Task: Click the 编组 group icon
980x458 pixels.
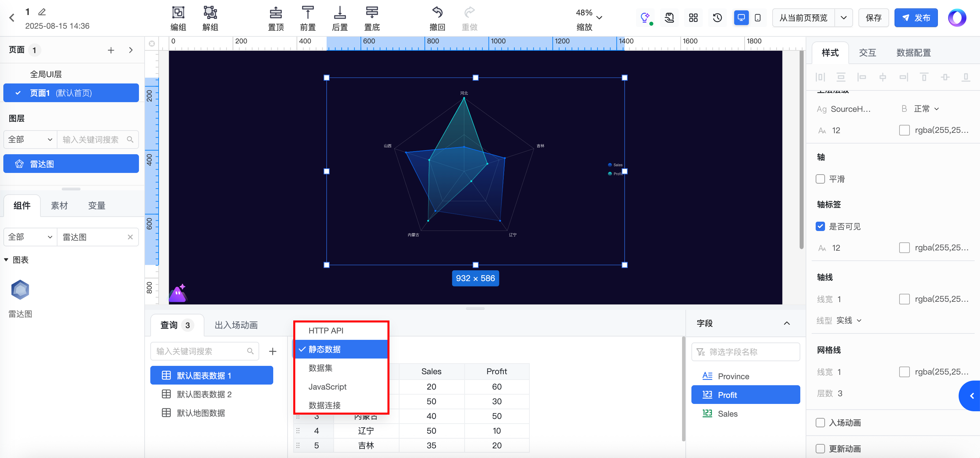Action: click(178, 13)
